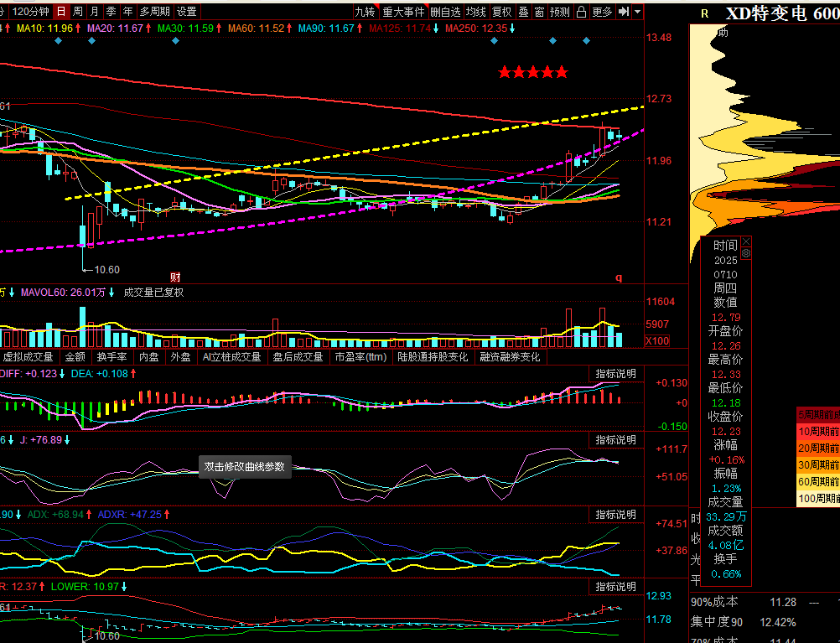Click the MAVOL60: 26.01万 volume label

(63, 293)
